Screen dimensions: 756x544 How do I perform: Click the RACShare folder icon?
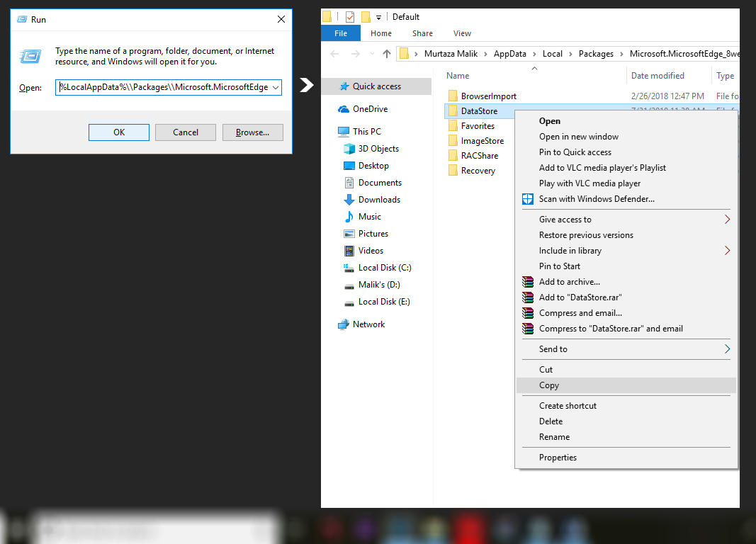453,156
